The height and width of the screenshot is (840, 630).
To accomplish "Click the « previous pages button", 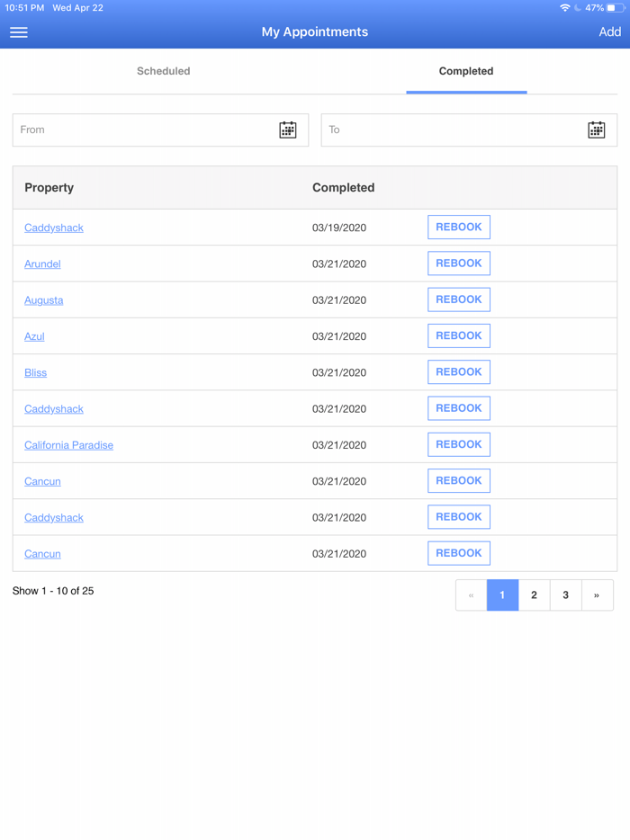I will [472, 595].
